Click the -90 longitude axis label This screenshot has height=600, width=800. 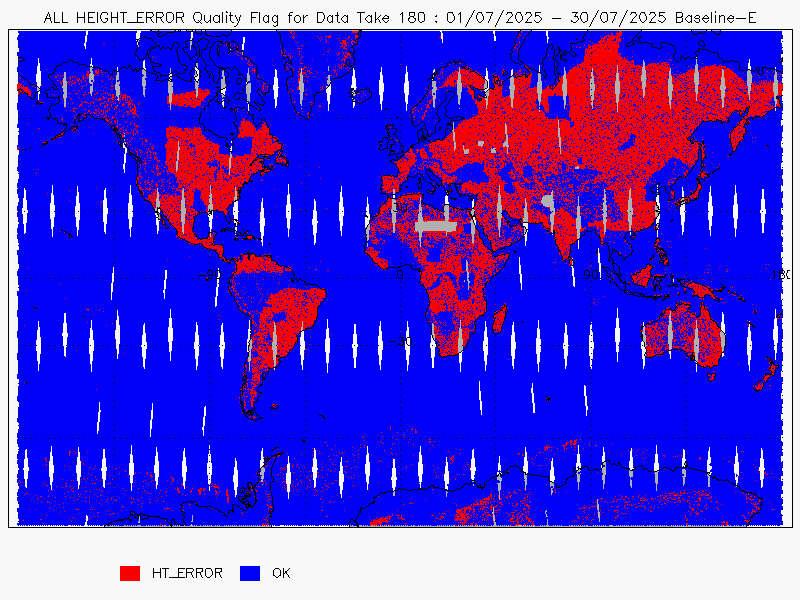point(210,275)
